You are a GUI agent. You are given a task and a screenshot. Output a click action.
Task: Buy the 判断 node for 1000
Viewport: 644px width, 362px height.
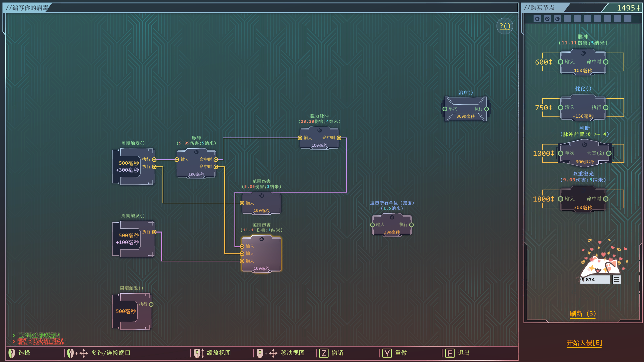(x=584, y=153)
